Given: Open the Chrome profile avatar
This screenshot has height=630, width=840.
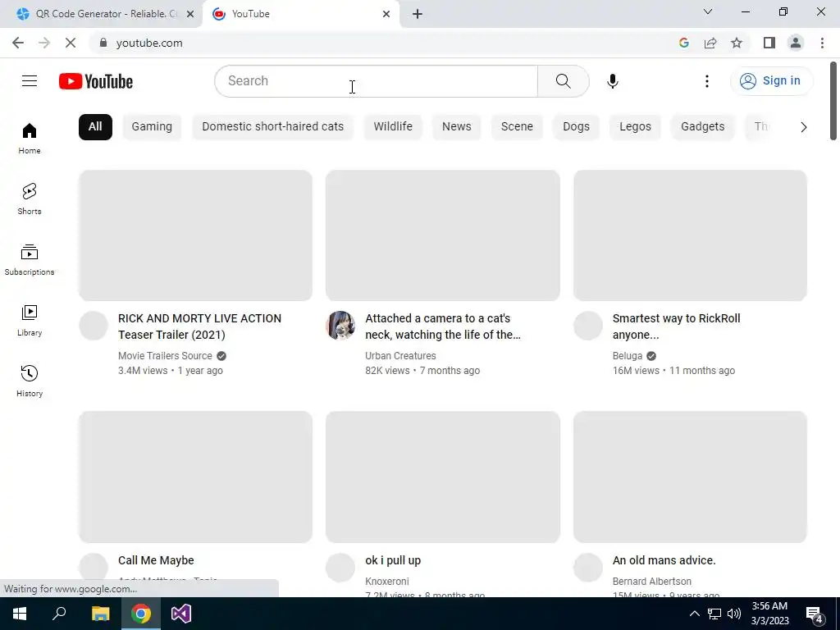Looking at the screenshot, I should point(796,43).
